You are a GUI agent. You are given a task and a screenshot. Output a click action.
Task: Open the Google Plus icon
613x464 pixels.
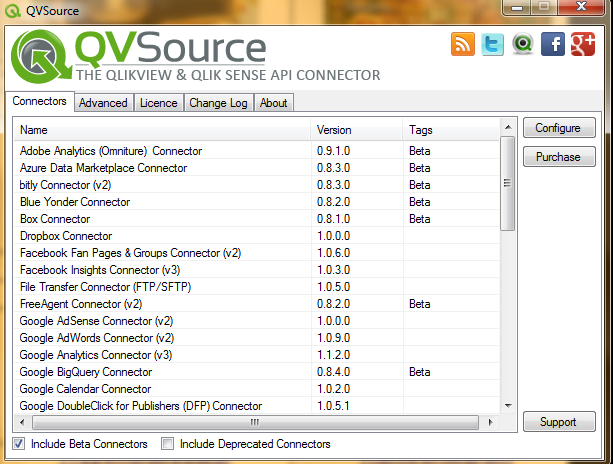(583, 44)
